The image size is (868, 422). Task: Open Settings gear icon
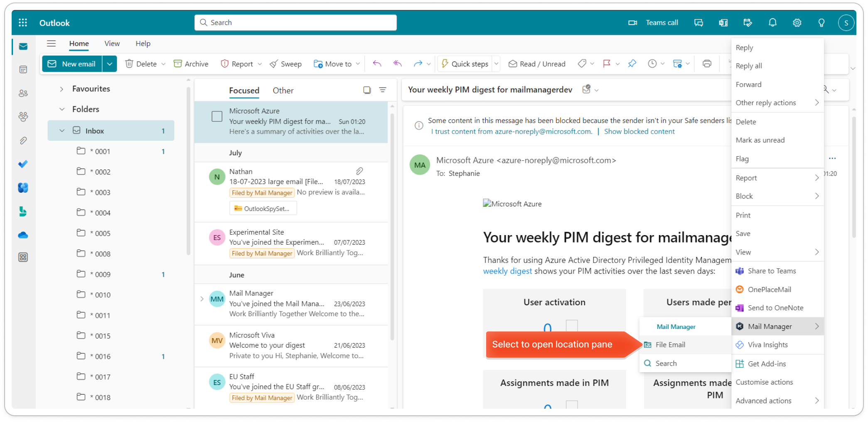coord(797,23)
